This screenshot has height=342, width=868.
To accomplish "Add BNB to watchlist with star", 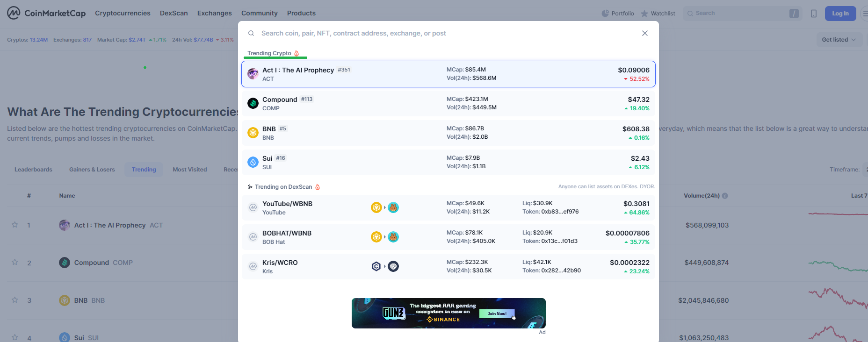I will (x=15, y=300).
